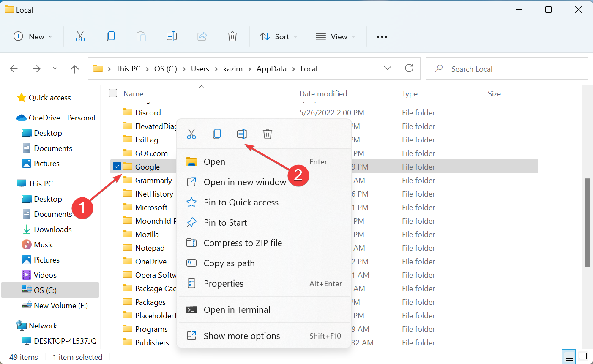
Task: Click the Delete icon in the context menu
Action: tap(268, 134)
